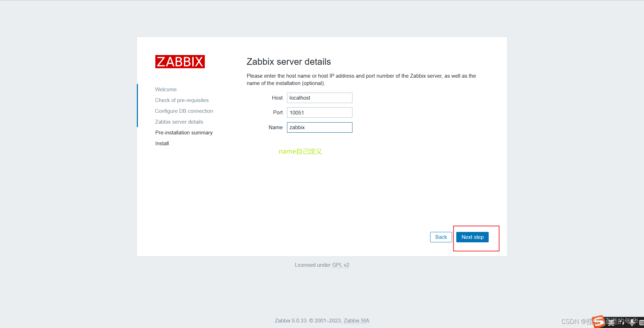Open the Check of pre-requisites step
Viewport: 644px width, 328px height.
[182, 100]
